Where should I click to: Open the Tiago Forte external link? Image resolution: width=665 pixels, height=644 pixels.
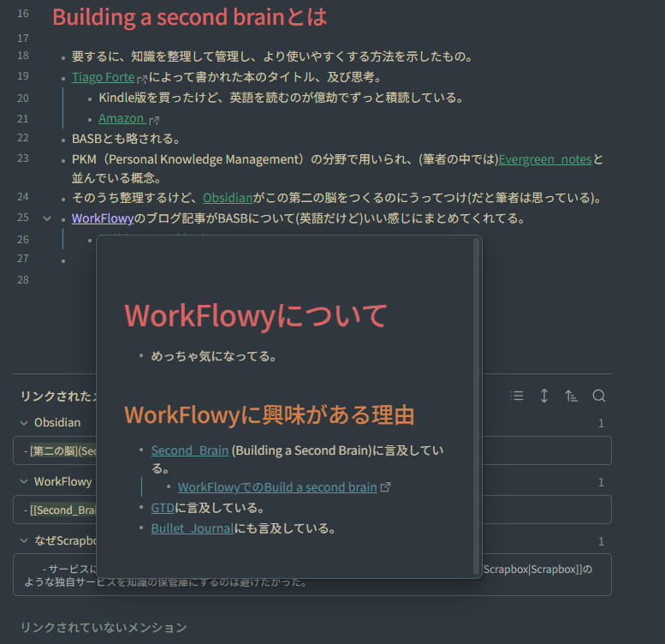pos(103,77)
